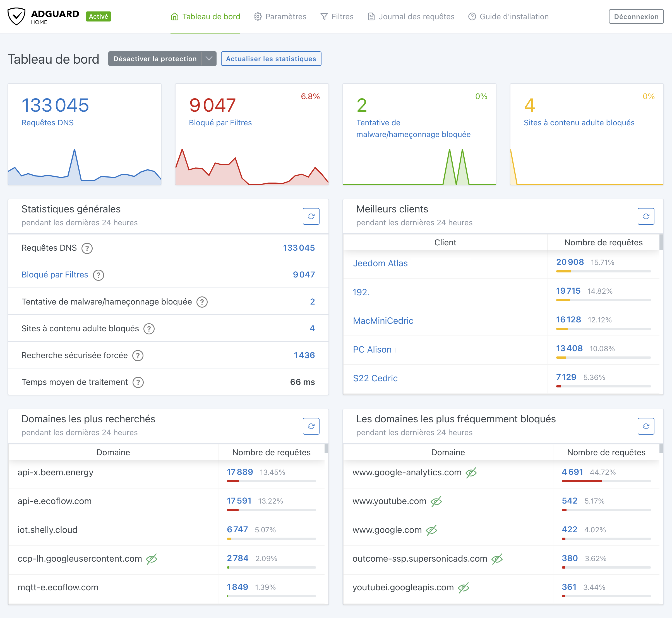Click the Tableau de bord home icon
Screen dimensions: 672x618
(174, 17)
